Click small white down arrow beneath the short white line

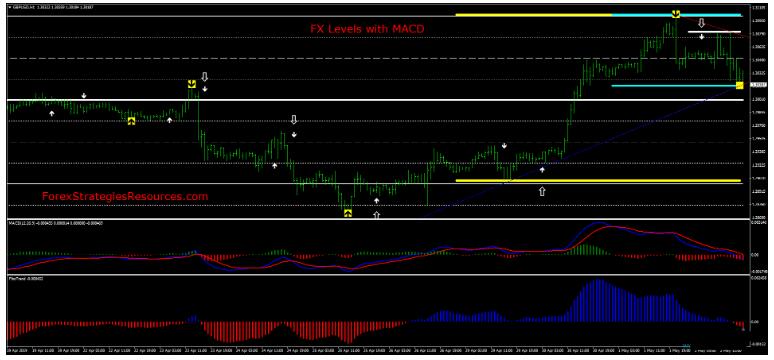pos(701,36)
